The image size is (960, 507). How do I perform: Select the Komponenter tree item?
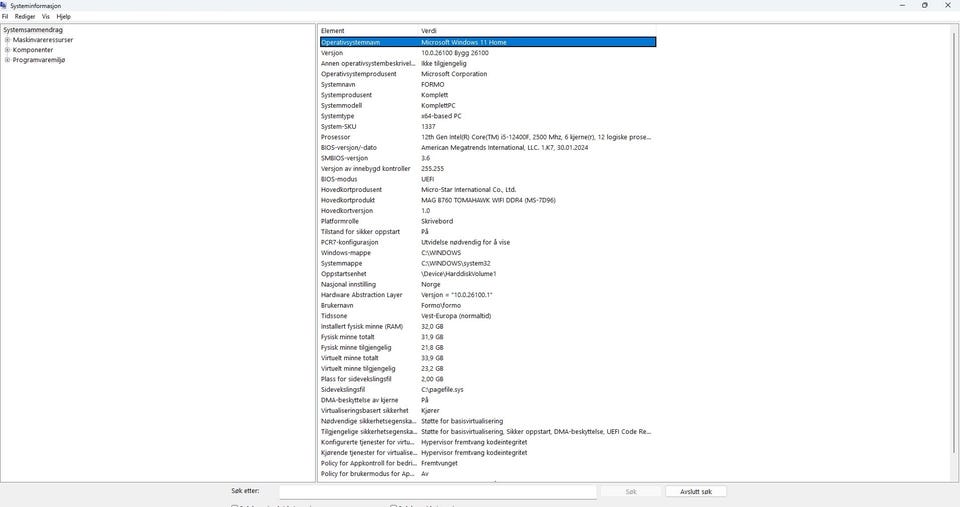33,50
